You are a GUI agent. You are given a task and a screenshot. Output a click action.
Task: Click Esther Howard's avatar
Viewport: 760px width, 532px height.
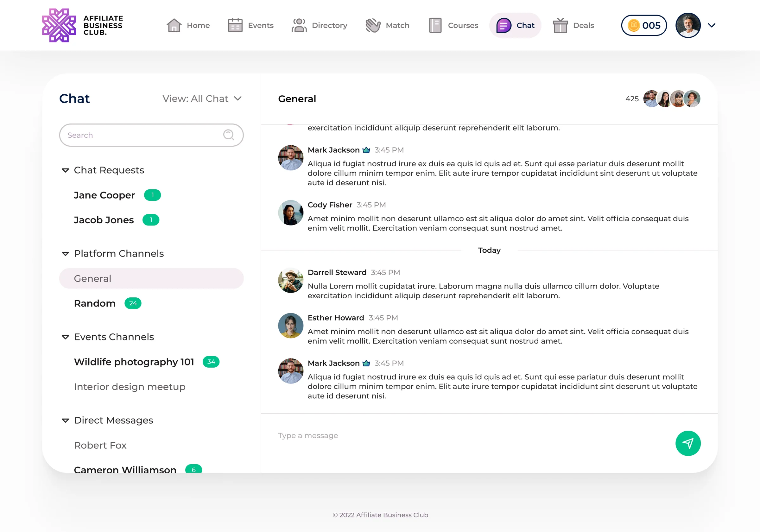[290, 325]
